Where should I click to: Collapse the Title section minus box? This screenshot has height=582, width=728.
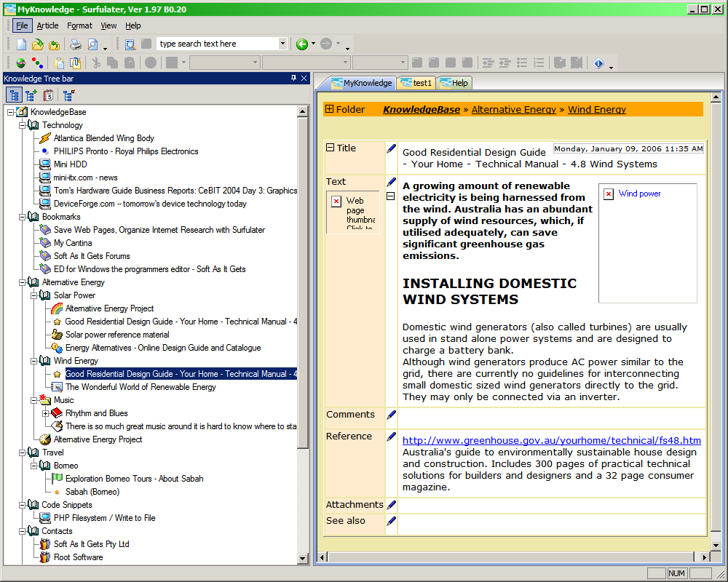[330, 148]
